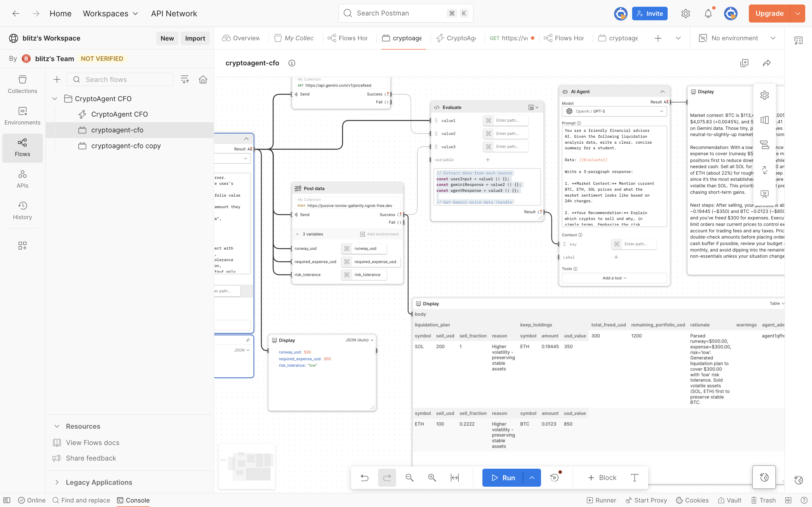
Task: Collapse the CryptoAgent CFO folder
Action: 55,99
